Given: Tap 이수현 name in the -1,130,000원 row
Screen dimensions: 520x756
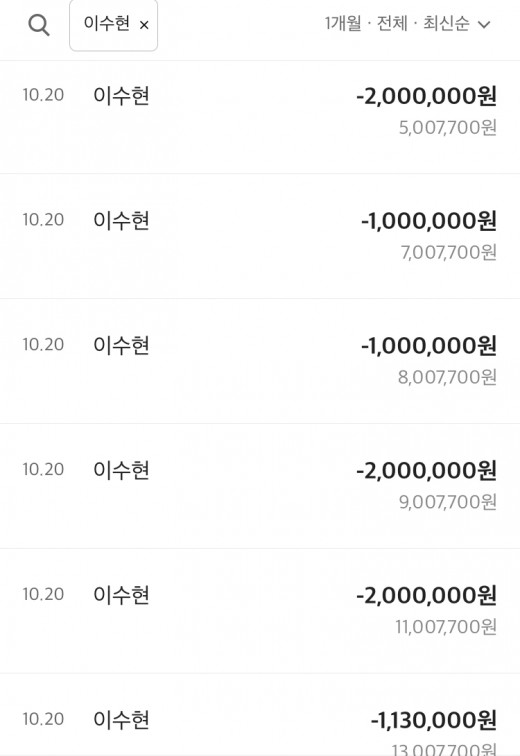Looking at the screenshot, I should 121,720.
